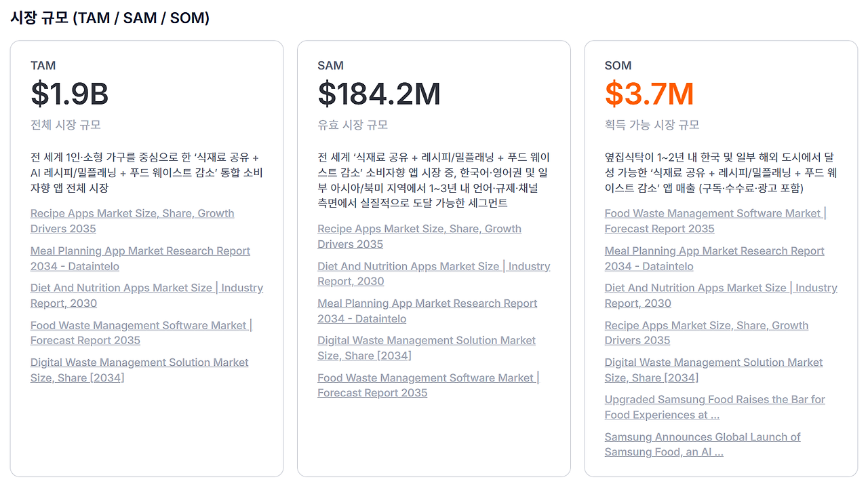Click the SOM description paragraph
The height and width of the screenshot is (486, 868).
(721, 172)
